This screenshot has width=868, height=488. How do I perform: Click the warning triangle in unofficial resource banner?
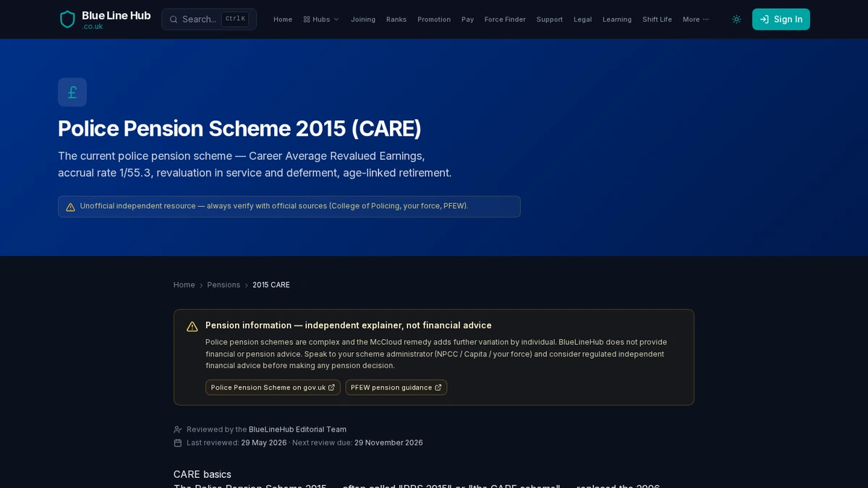(70, 207)
